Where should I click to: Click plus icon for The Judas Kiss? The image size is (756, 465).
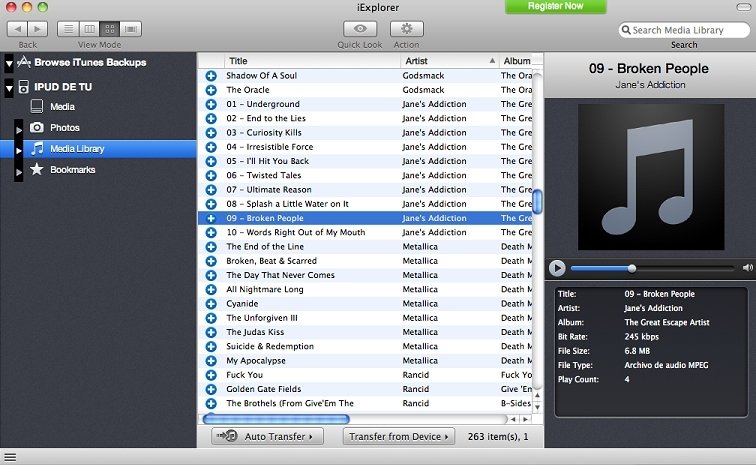[211, 332]
